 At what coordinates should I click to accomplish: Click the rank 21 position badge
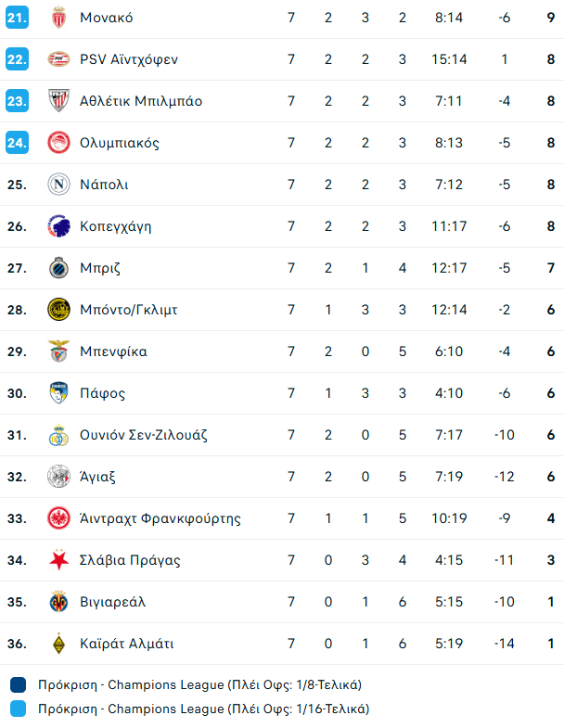[17, 18]
